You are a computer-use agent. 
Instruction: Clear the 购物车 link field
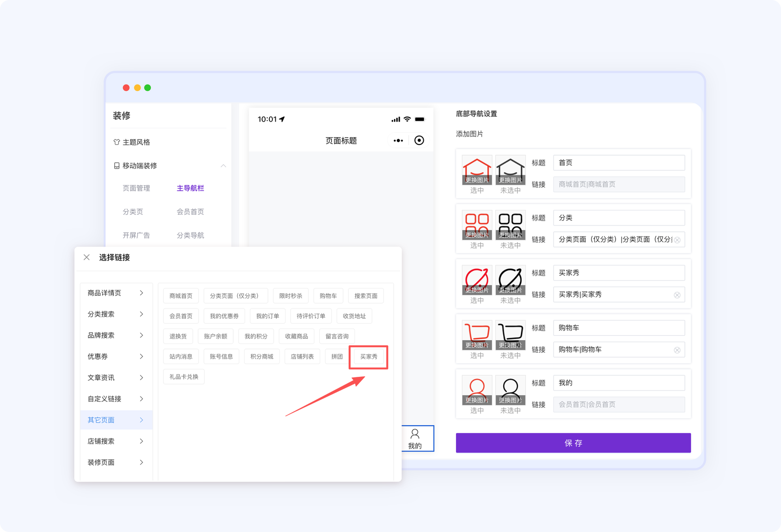tap(677, 350)
